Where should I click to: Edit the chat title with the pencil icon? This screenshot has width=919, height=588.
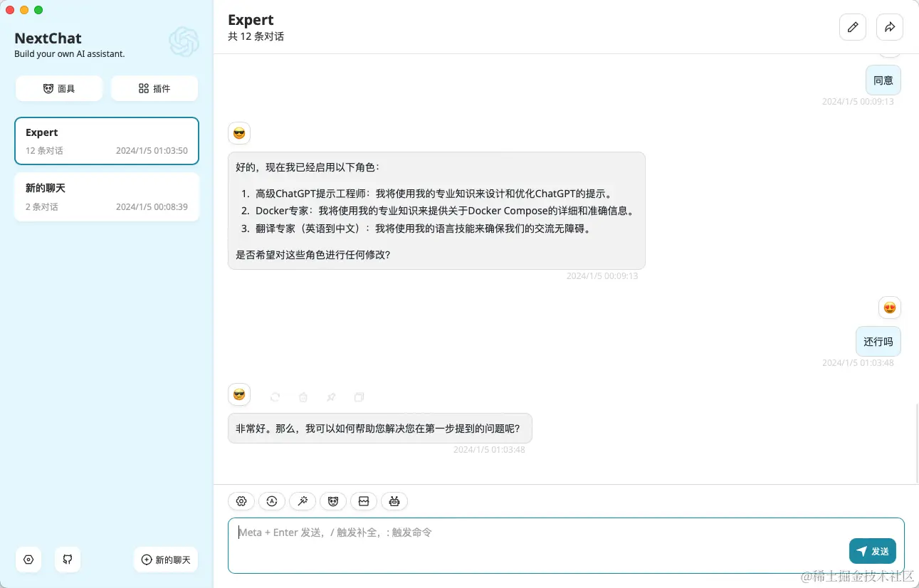[x=853, y=27]
